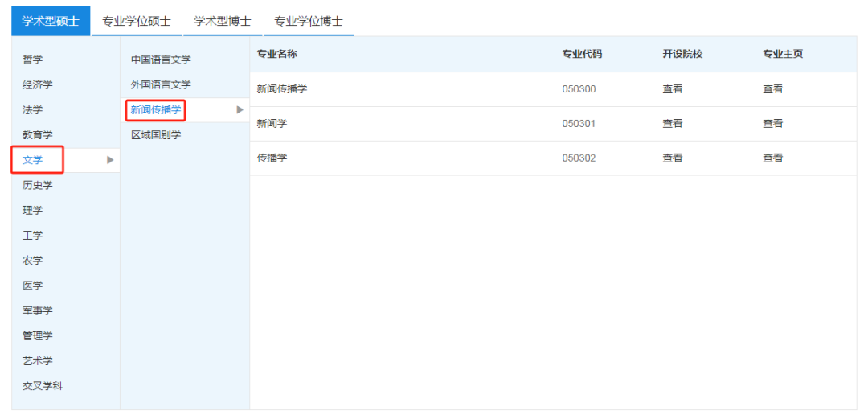Choose 经济学 category
868x411 pixels.
pyautogui.click(x=38, y=84)
